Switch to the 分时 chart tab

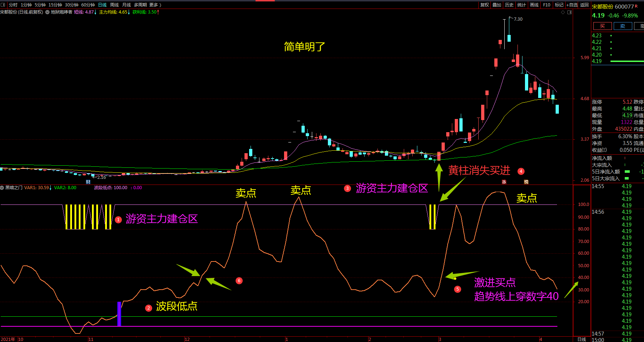[x=13, y=5]
